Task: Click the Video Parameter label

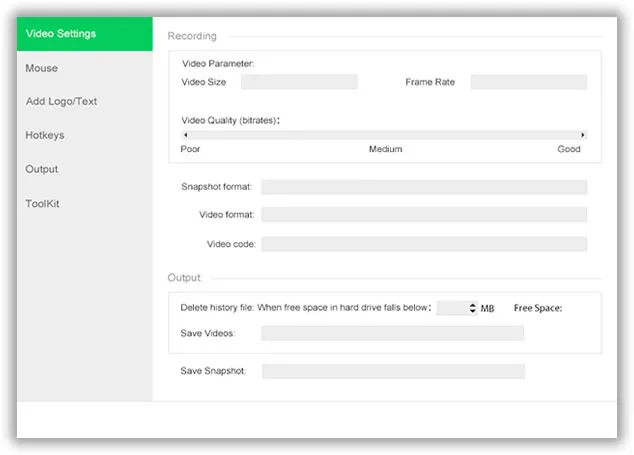Action: (x=218, y=63)
